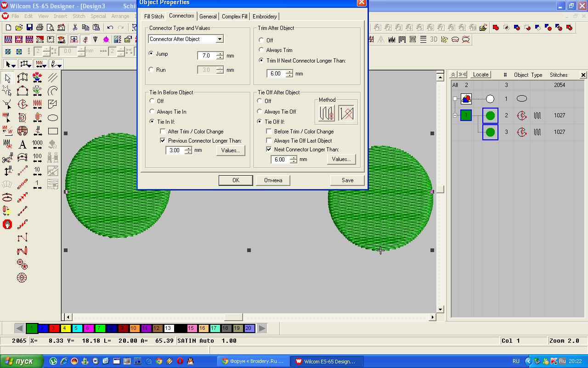The image size is (588, 368).
Task: Select Always Trim radio option
Action: (x=261, y=50)
